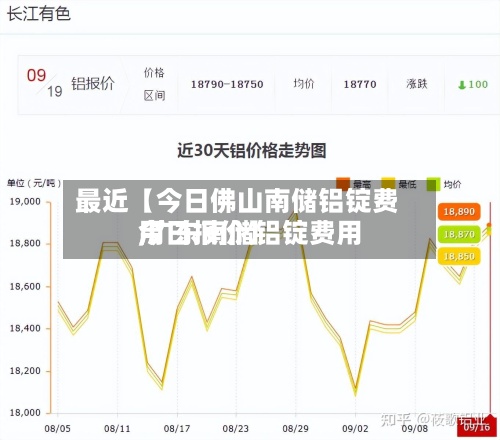Toggle the 均价 legend color swatch

[x=434, y=184]
